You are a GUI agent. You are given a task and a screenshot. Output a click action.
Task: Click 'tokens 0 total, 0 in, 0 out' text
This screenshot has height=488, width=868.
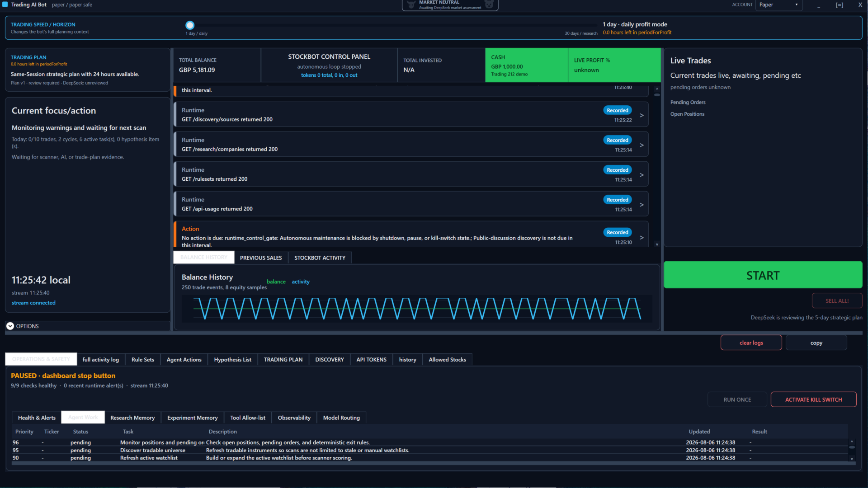click(x=329, y=75)
